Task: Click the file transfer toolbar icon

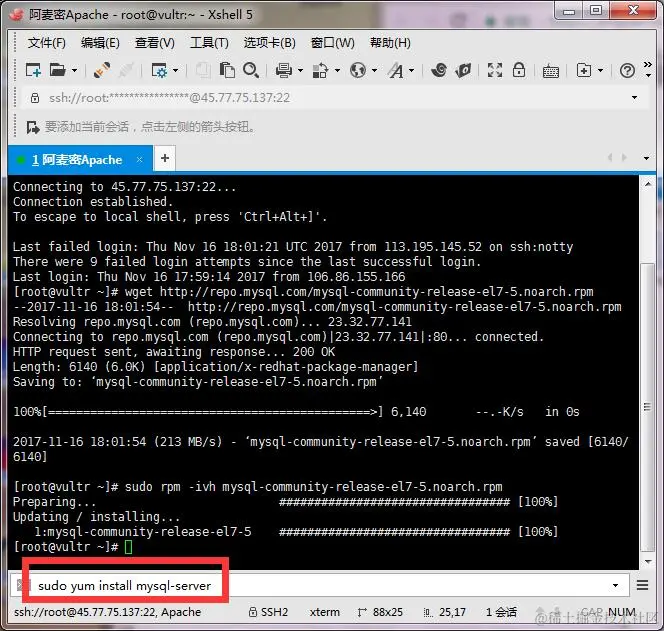Action: (321, 70)
